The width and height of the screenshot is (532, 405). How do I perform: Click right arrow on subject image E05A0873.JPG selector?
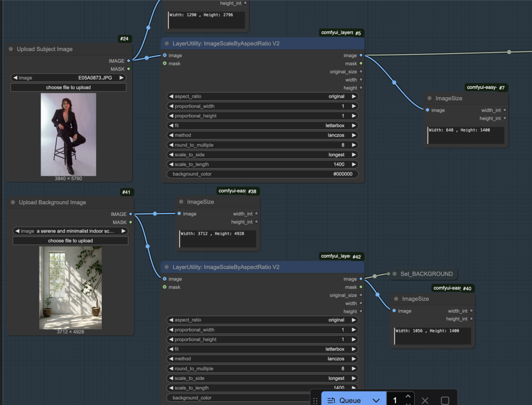pos(122,78)
